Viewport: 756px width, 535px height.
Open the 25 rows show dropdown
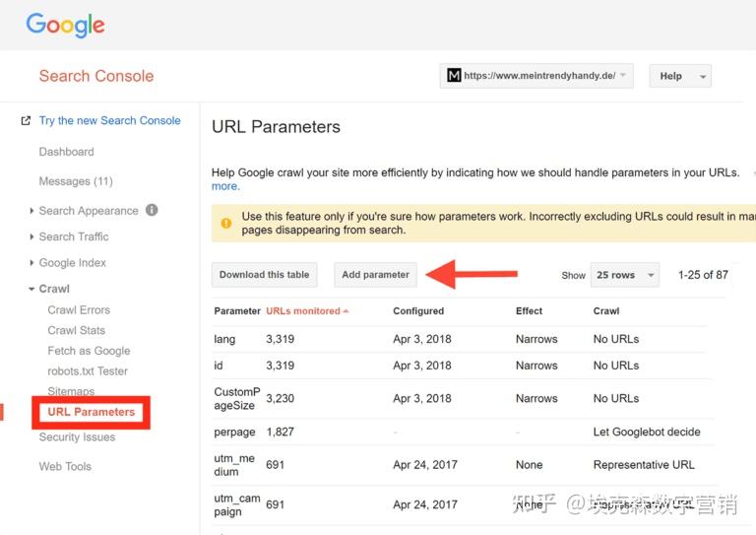(624, 275)
